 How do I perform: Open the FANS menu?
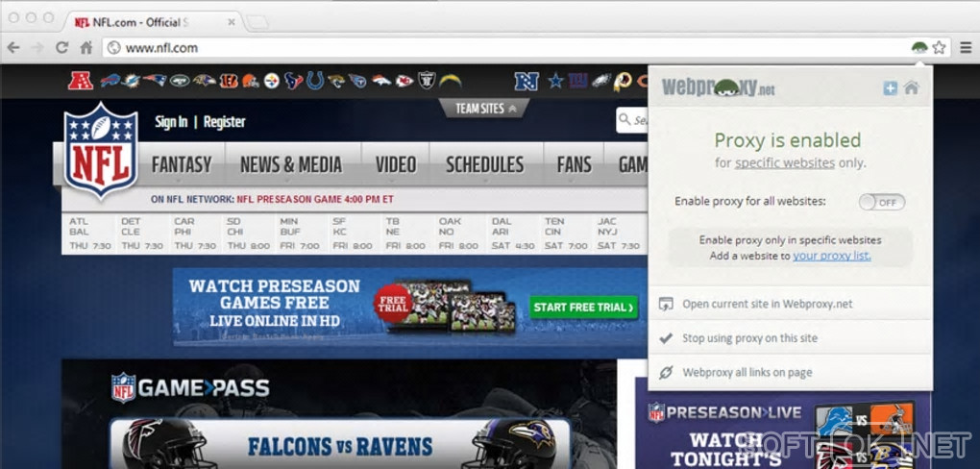574,164
